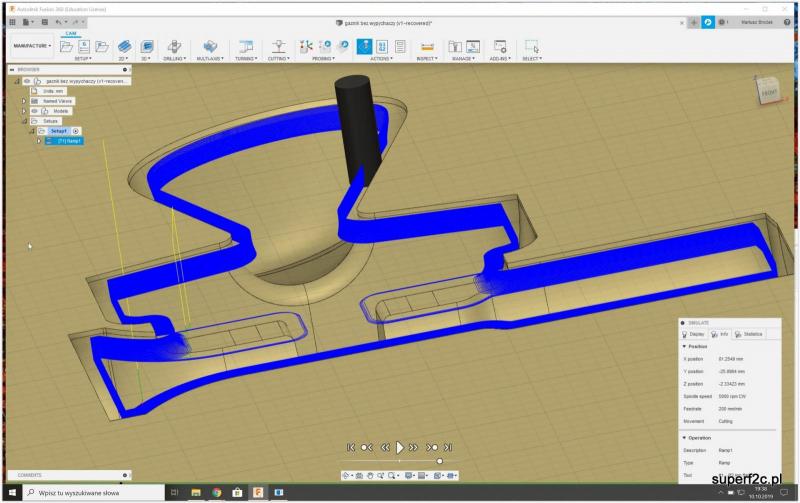The width and height of the screenshot is (800, 503).
Task: Open Google Chrome from the taskbar
Action: click(216, 493)
